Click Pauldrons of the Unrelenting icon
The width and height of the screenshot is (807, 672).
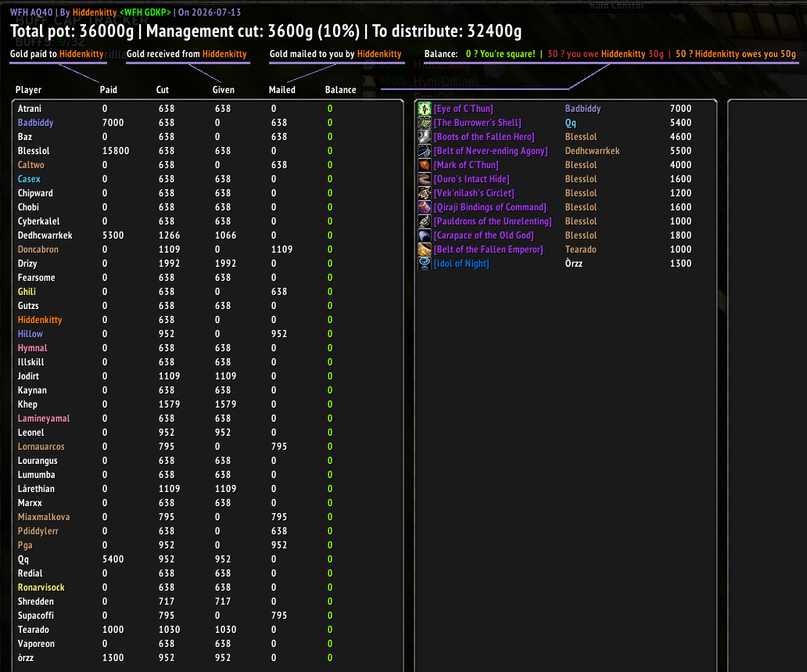(x=424, y=221)
